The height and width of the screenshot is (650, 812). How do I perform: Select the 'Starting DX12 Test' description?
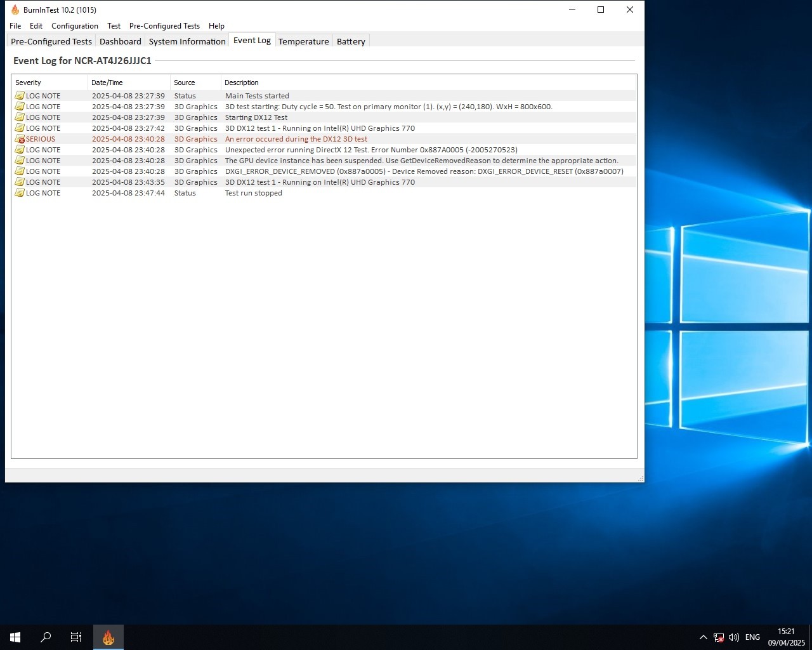pos(256,117)
